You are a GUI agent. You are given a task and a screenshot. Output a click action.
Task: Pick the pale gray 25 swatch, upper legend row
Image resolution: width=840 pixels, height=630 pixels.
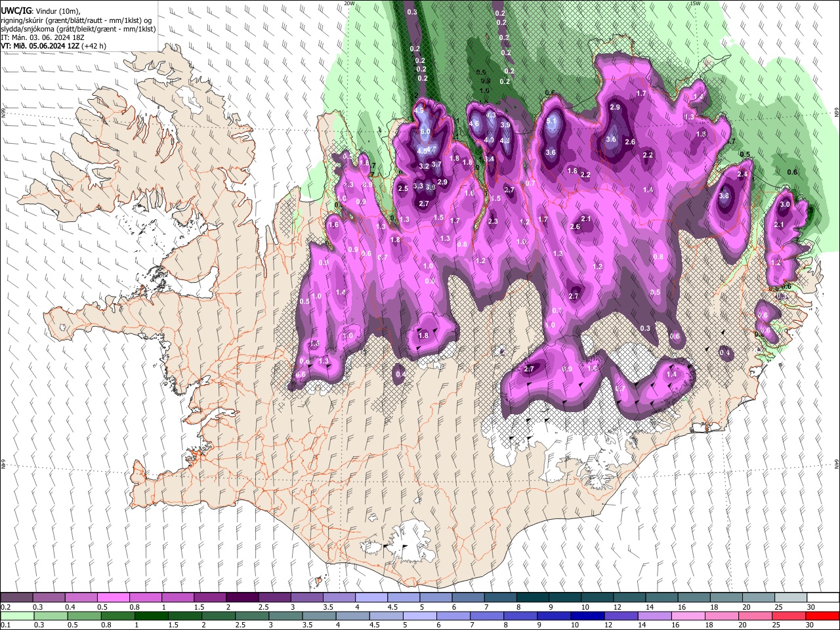[x=790, y=598]
